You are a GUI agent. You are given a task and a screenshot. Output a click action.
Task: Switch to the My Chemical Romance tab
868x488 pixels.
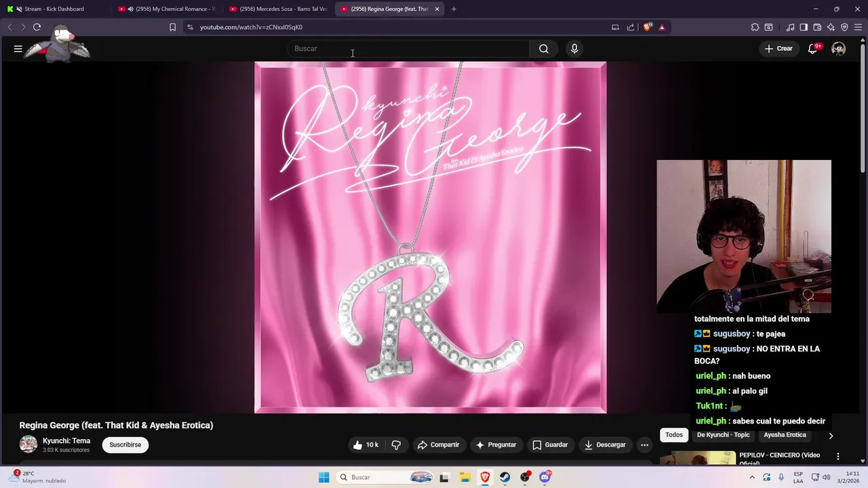(167, 9)
